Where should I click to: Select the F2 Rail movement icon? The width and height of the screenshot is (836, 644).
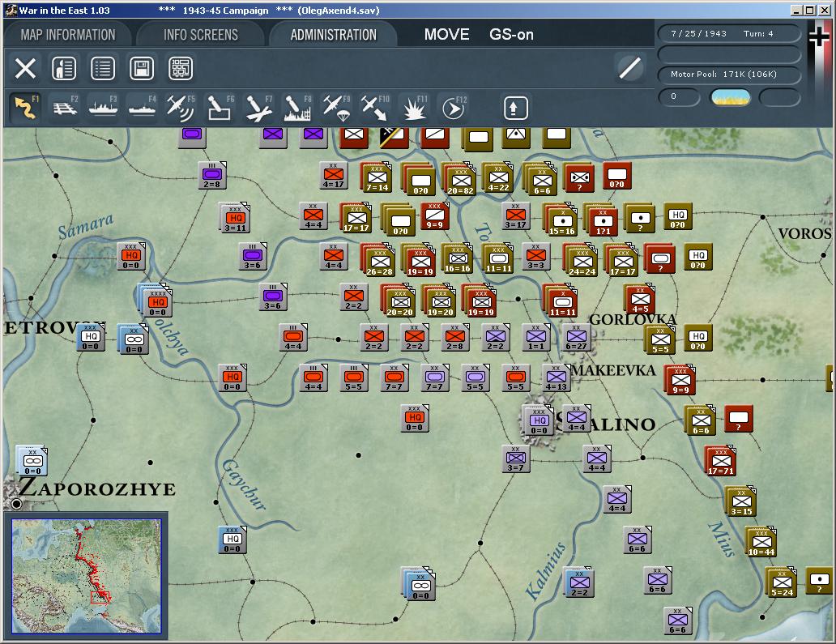(65, 109)
